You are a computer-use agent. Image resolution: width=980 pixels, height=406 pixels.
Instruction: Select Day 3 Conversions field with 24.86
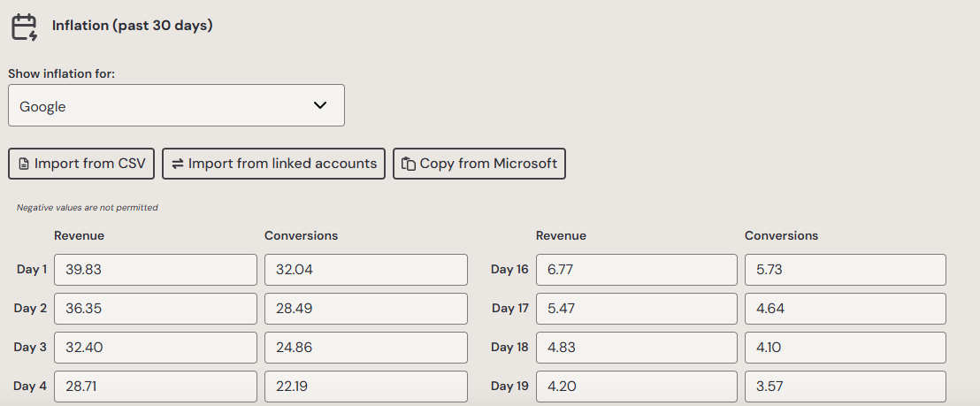(365, 348)
